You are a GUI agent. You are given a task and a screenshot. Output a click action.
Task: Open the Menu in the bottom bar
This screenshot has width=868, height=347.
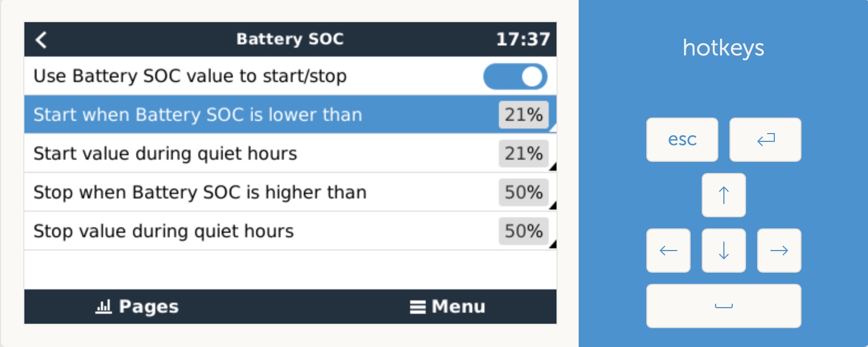447,307
